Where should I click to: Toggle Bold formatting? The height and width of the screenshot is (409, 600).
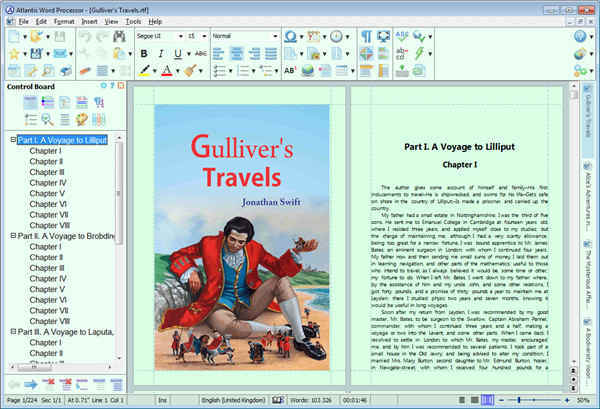pyautogui.click(x=144, y=54)
